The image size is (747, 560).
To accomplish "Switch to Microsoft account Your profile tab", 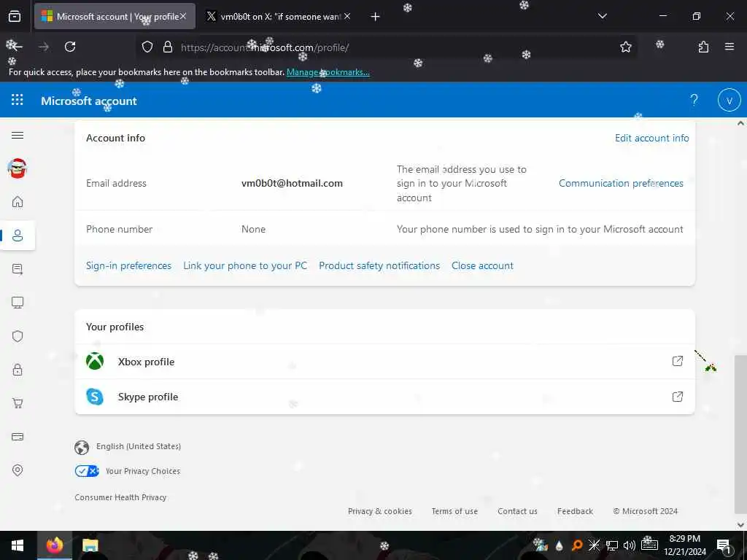I will tap(115, 16).
